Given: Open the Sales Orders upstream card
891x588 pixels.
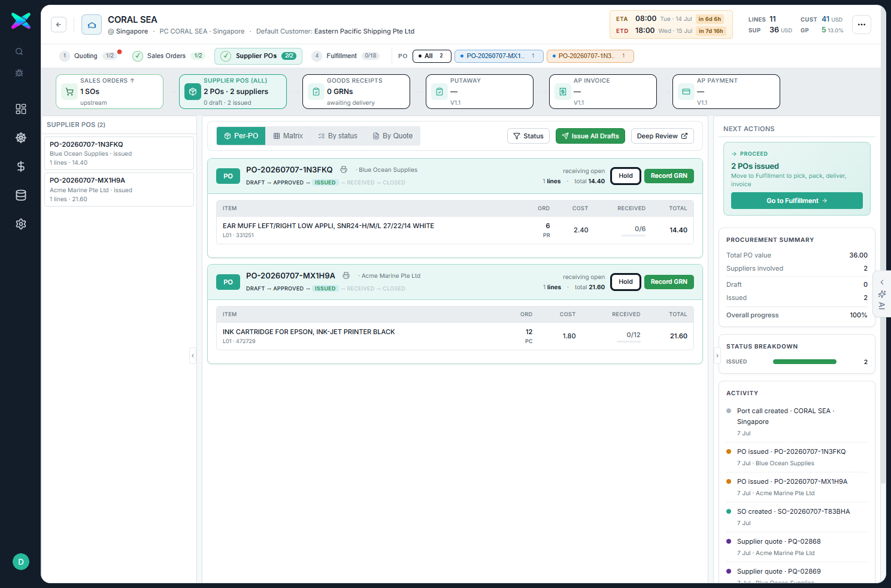Looking at the screenshot, I should 110,92.
